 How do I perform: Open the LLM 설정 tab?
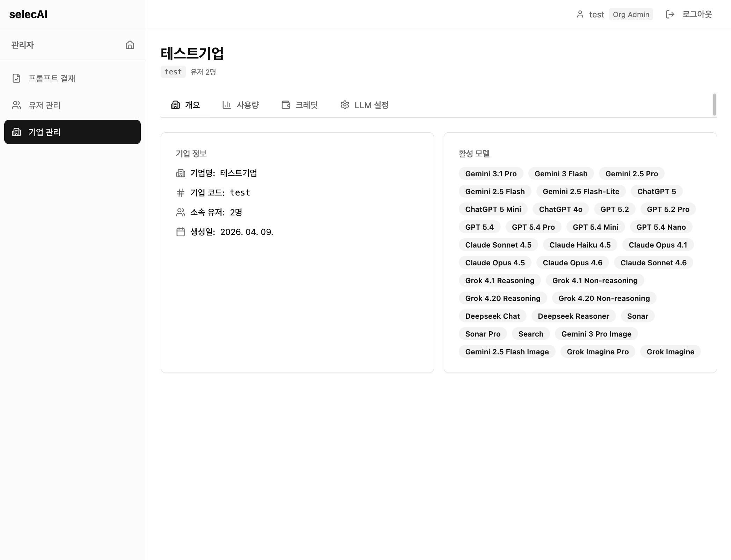pyautogui.click(x=364, y=105)
